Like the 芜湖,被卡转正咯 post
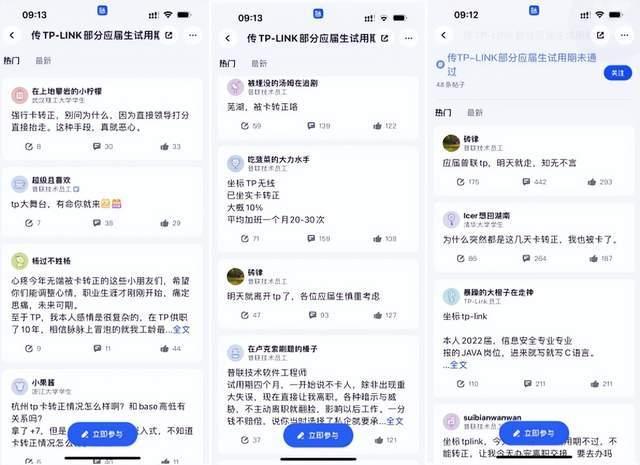 point(384,126)
